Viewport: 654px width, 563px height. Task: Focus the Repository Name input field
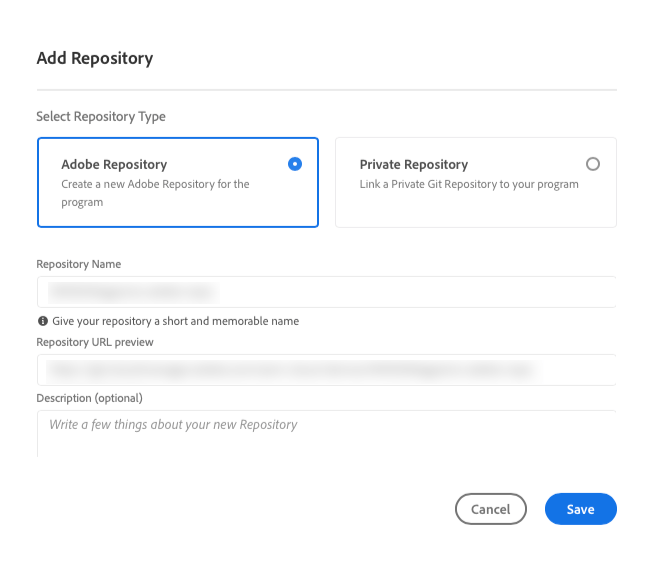326,292
